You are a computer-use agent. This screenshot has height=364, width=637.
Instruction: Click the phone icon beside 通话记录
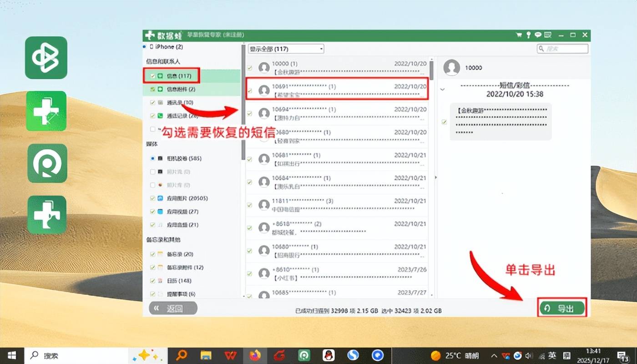click(x=161, y=116)
